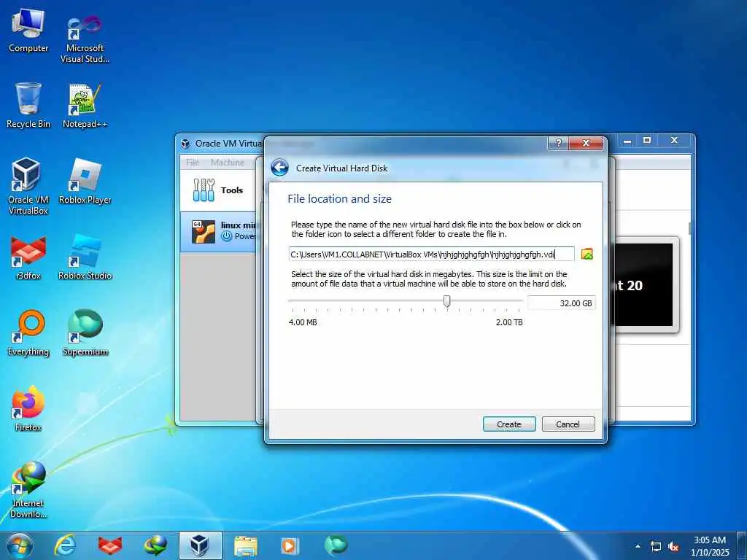
Task: Click the VirtualBox taskbar button
Action: (200, 545)
